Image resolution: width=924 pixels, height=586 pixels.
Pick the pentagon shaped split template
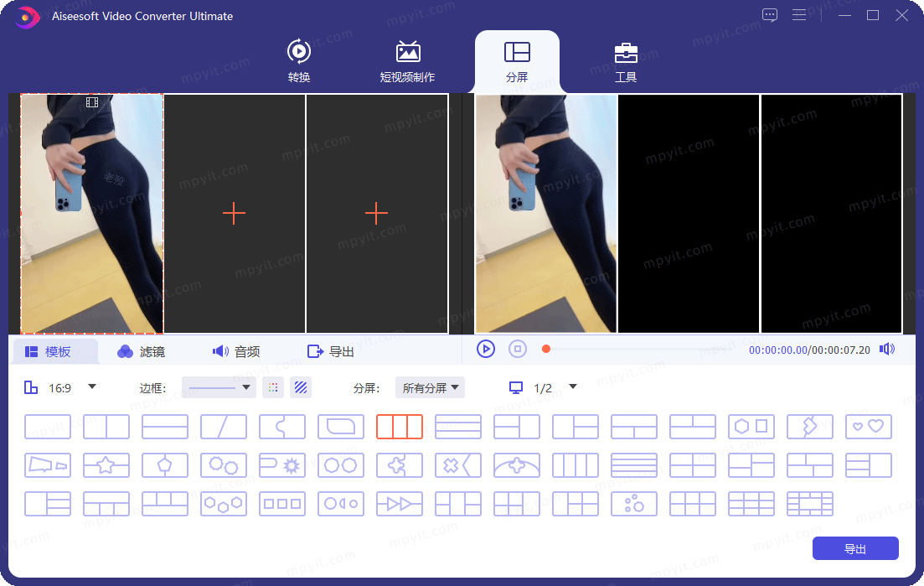165,465
